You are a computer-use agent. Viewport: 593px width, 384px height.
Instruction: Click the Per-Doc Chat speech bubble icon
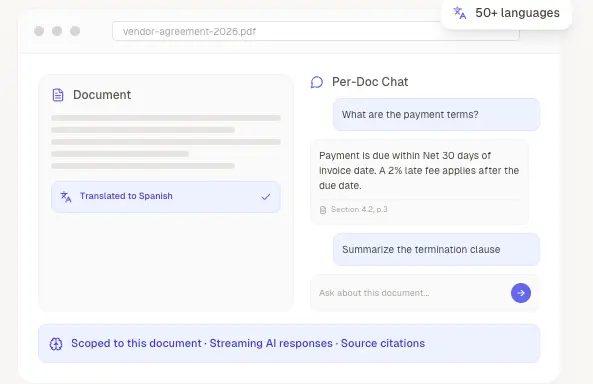click(317, 82)
